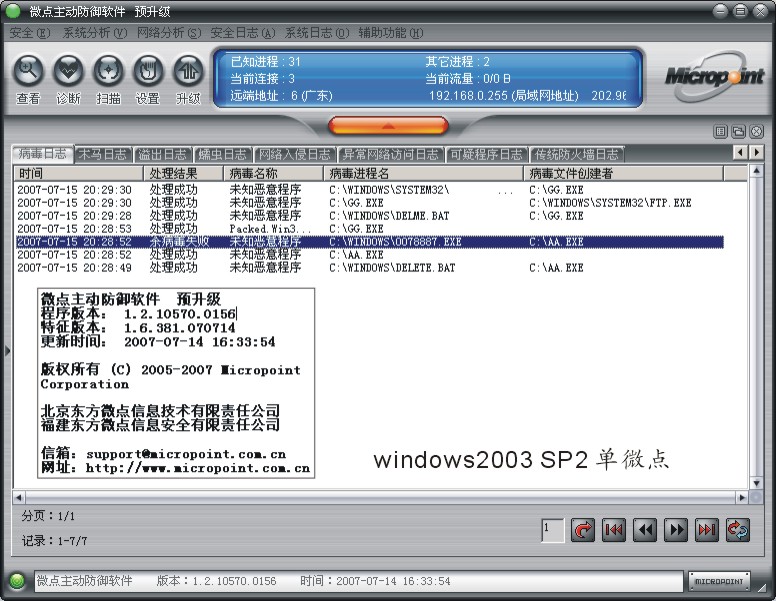Click the http://www.micropoint.com.cn address

click(x=197, y=468)
